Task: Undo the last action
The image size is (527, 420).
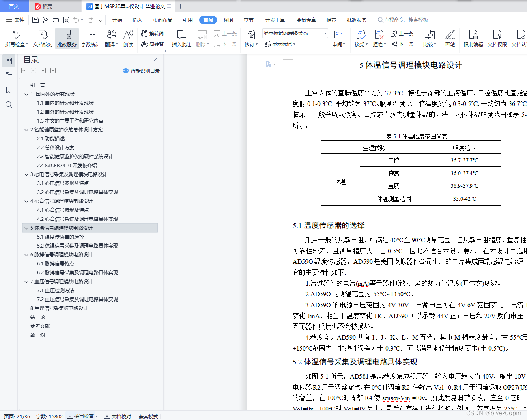Action: coord(76,20)
